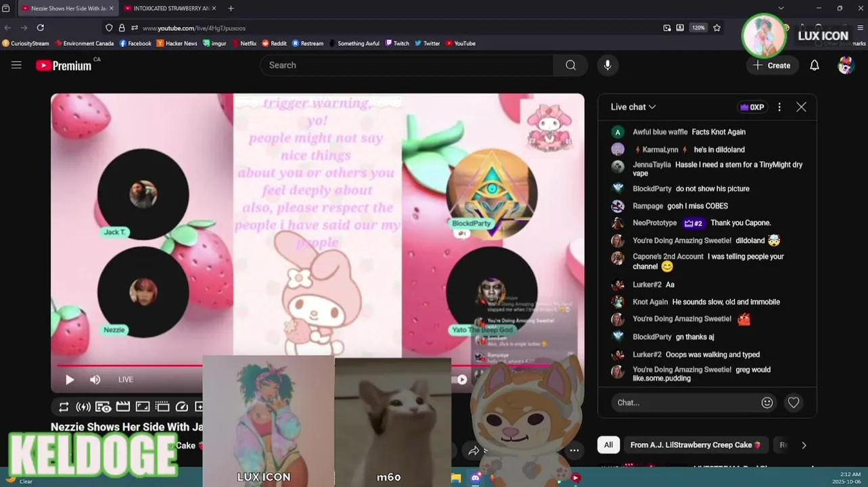Open the Reddit bookmark
The height and width of the screenshot is (487, 868).
[x=274, y=43]
